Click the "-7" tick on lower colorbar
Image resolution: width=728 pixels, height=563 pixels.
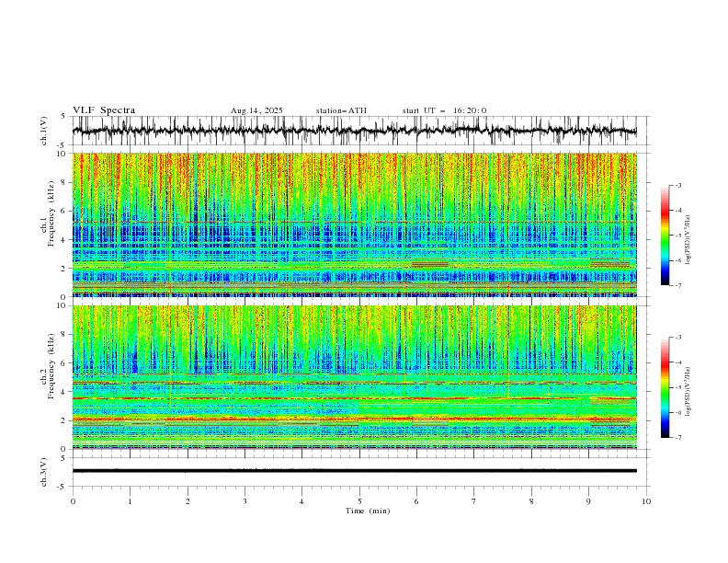click(x=678, y=438)
